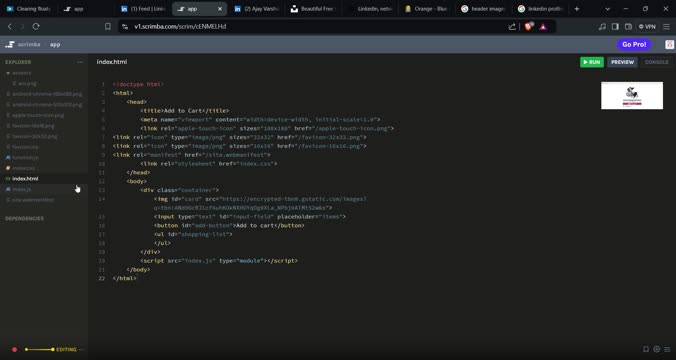Click the browser forward arrow
Viewport: 676px width, 360px height.
[x=22, y=27]
